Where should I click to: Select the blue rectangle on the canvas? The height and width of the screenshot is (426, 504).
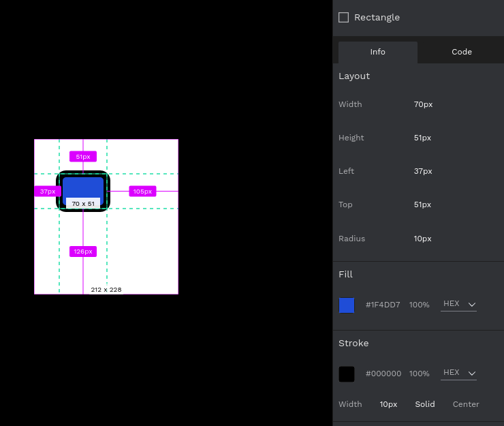point(83,187)
